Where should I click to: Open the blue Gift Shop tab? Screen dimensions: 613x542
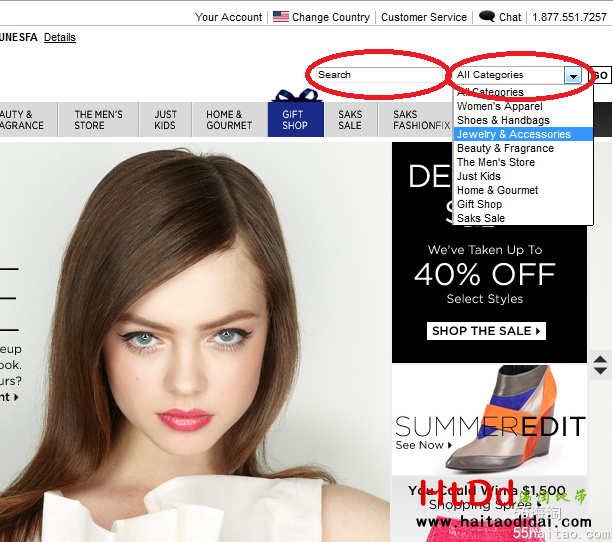click(x=296, y=120)
